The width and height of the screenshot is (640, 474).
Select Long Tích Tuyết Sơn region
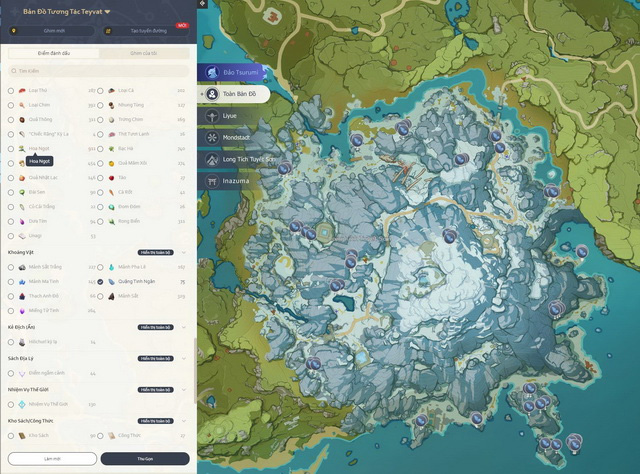[x=212, y=160]
